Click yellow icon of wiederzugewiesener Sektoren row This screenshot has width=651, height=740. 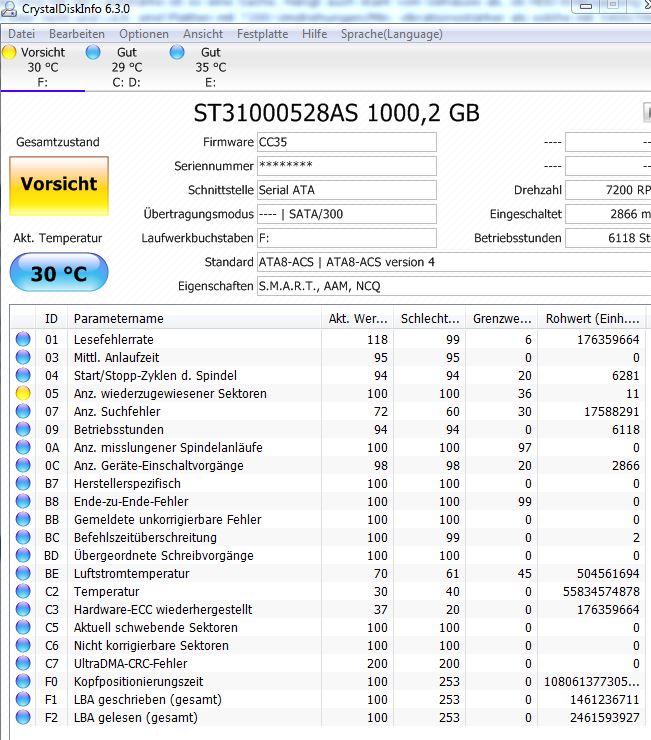point(23,393)
